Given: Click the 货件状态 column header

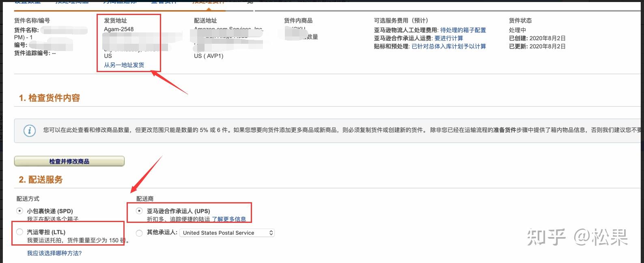Looking at the screenshot, I should point(520,20).
